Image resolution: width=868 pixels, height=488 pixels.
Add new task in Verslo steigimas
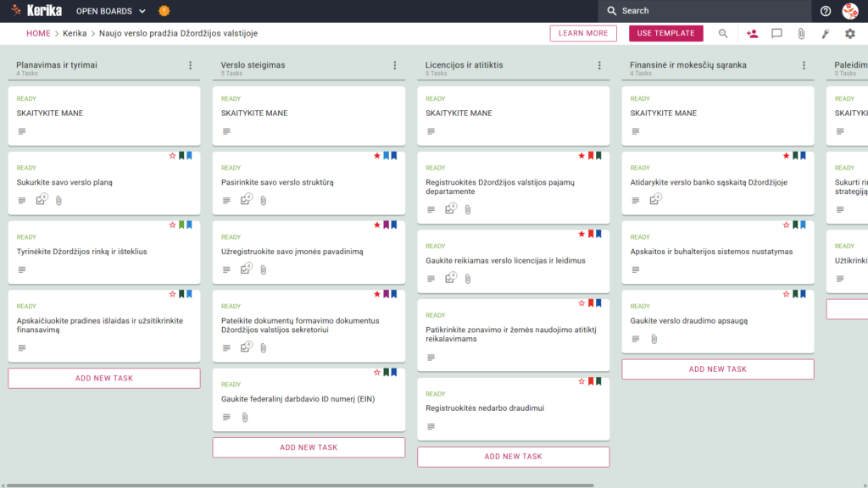click(309, 447)
